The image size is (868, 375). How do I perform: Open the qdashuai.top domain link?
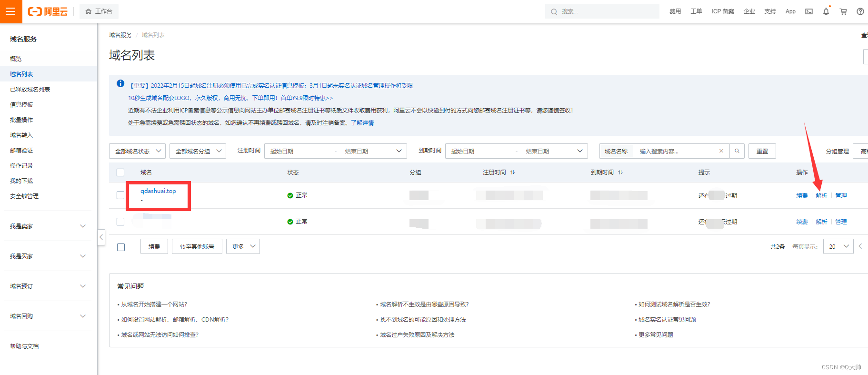tap(158, 191)
